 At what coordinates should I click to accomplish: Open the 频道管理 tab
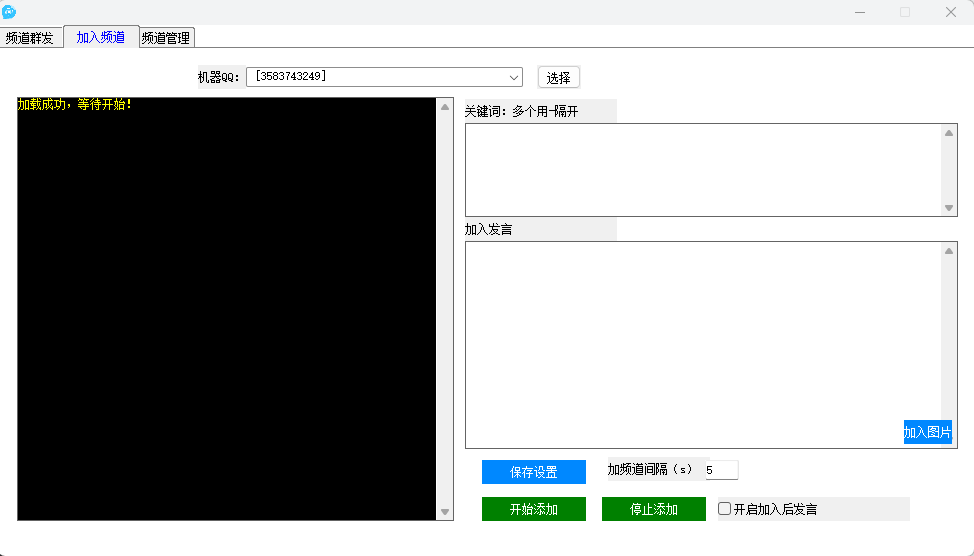pyautogui.click(x=165, y=38)
